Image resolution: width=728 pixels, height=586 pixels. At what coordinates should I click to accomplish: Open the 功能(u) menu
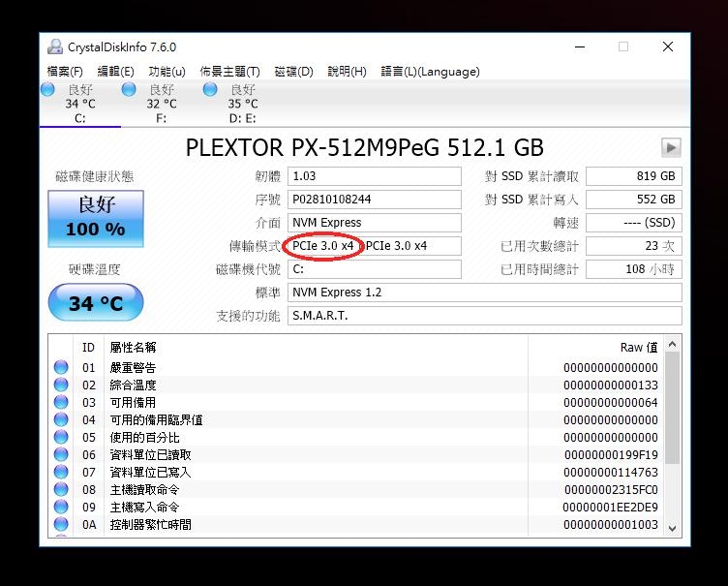pyautogui.click(x=167, y=72)
